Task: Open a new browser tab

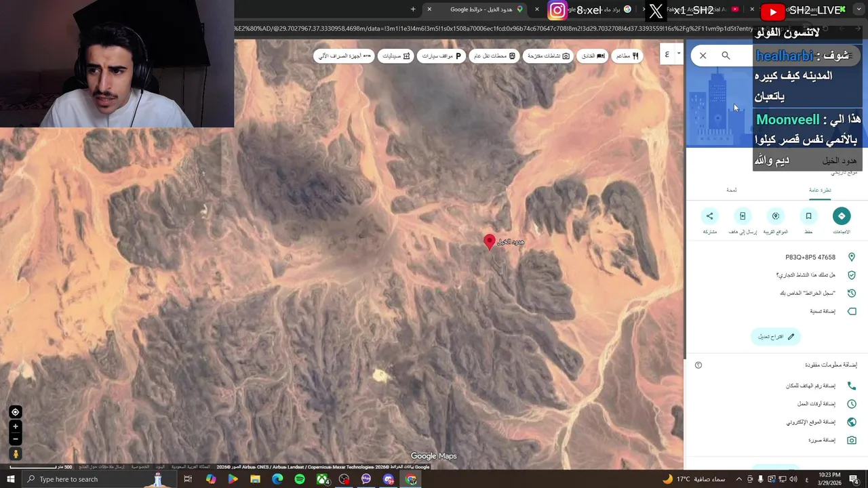Action: click(413, 9)
